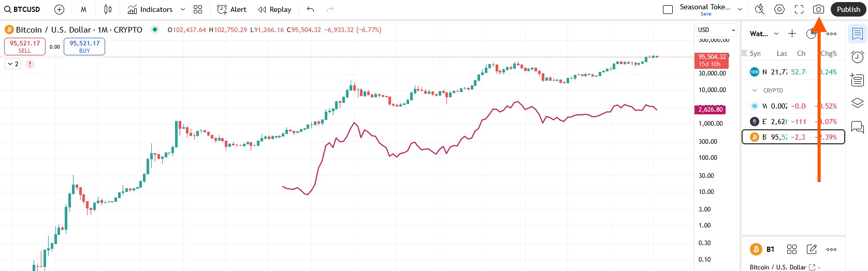Toggle the watchlist panel sidebar icon
The width and height of the screenshot is (868, 271).
coord(858,34)
